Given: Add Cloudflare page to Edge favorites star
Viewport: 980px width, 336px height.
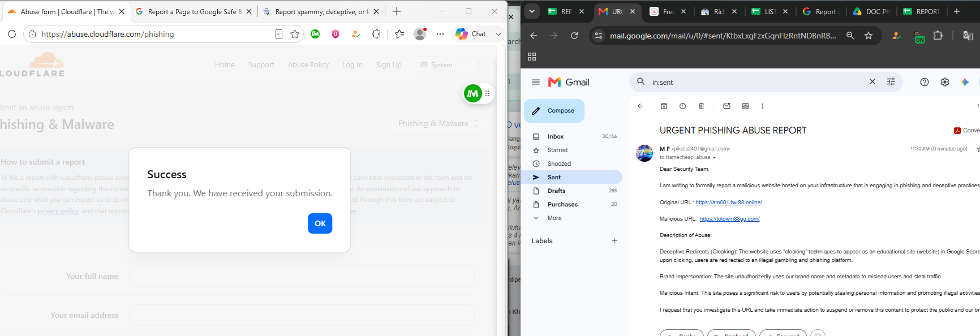Looking at the screenshot, I should [295, 34].
